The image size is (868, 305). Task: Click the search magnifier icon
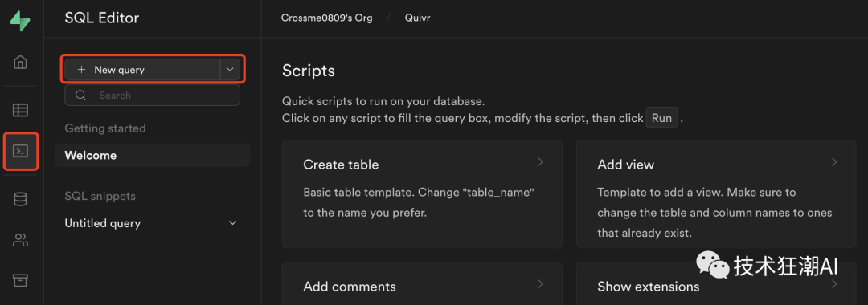pos(81,95)
